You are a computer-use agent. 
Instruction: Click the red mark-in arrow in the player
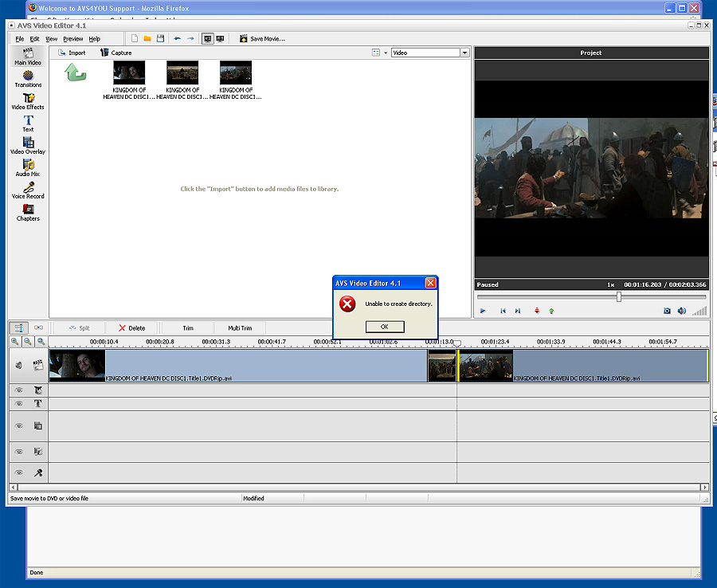pos(537,311)
